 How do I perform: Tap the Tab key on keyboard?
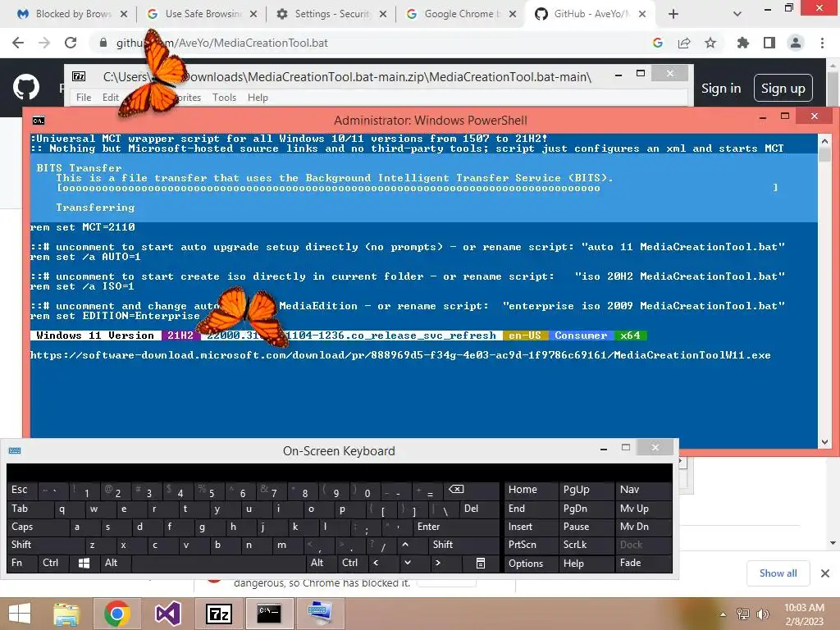(x=32, y=509)
